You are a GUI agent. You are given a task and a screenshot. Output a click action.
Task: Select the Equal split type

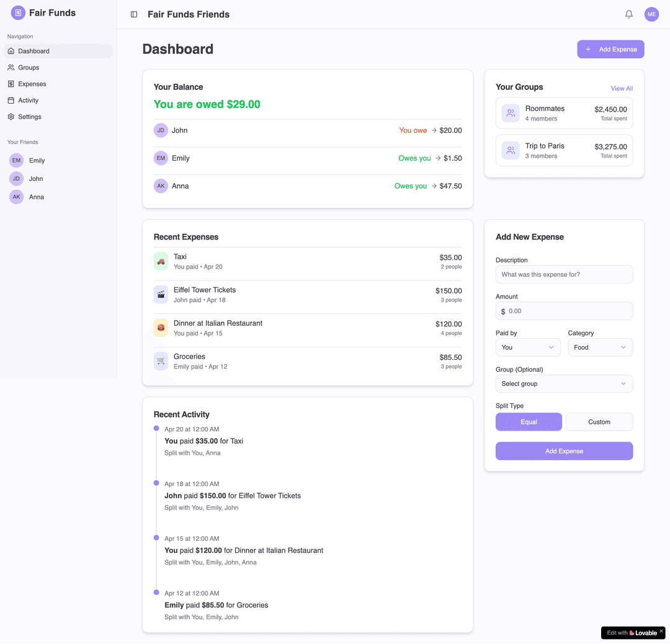[529, 422]
